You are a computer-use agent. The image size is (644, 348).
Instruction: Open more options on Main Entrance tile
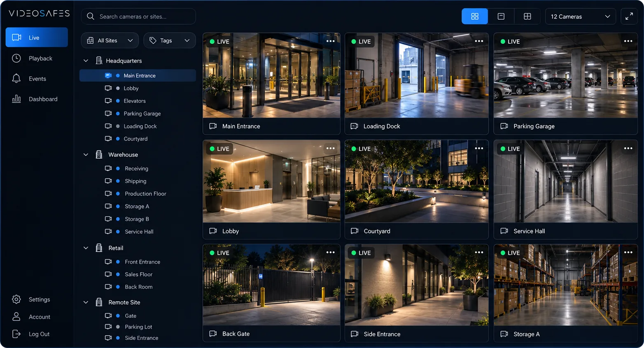tap(330, 41)
